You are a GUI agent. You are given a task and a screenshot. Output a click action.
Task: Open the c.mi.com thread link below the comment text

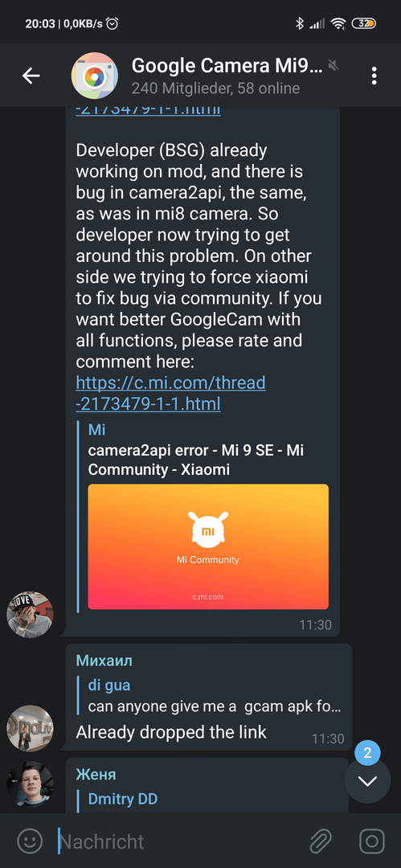click(170, 393)
